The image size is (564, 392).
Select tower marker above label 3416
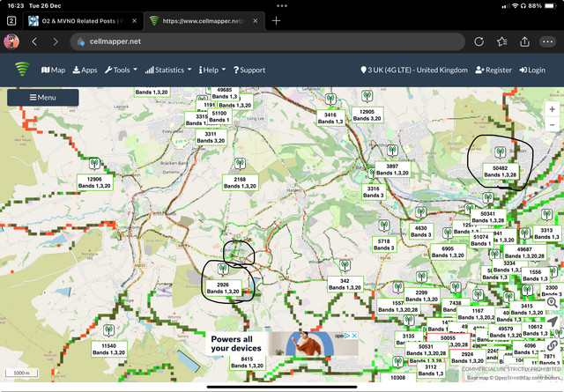click(330, 99)
